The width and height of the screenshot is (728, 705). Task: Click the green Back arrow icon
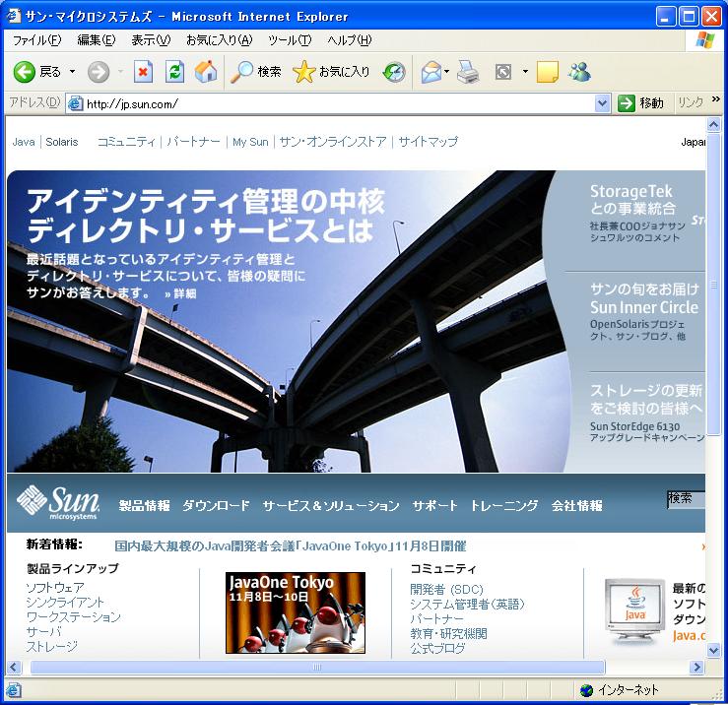coord(24,72)
